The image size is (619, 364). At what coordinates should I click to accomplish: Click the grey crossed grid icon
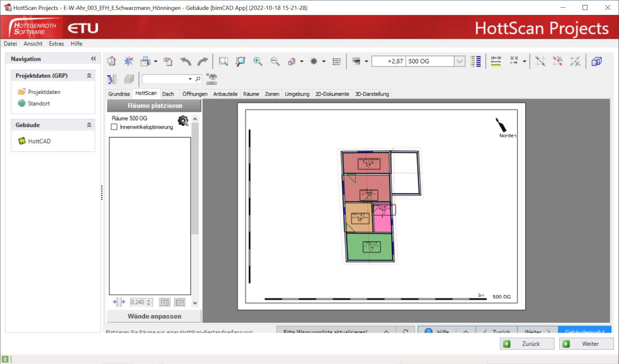pyautogui.click(x=575, y=61)
